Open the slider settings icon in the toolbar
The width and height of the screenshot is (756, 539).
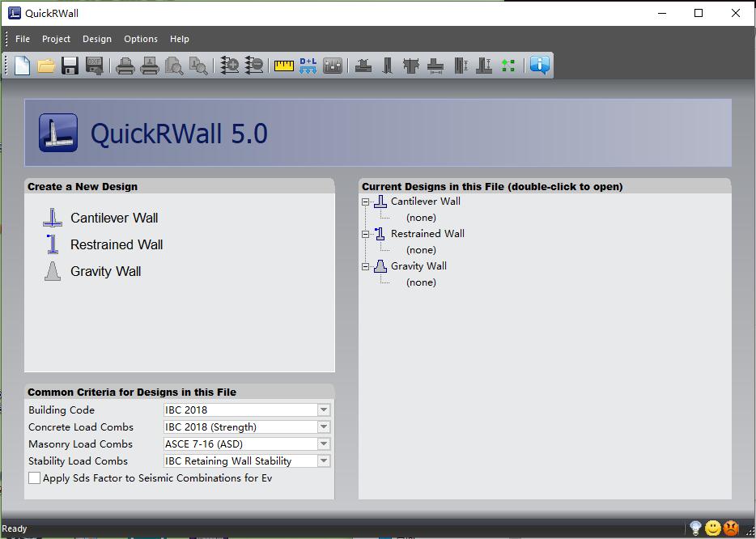tap(333, 66)
